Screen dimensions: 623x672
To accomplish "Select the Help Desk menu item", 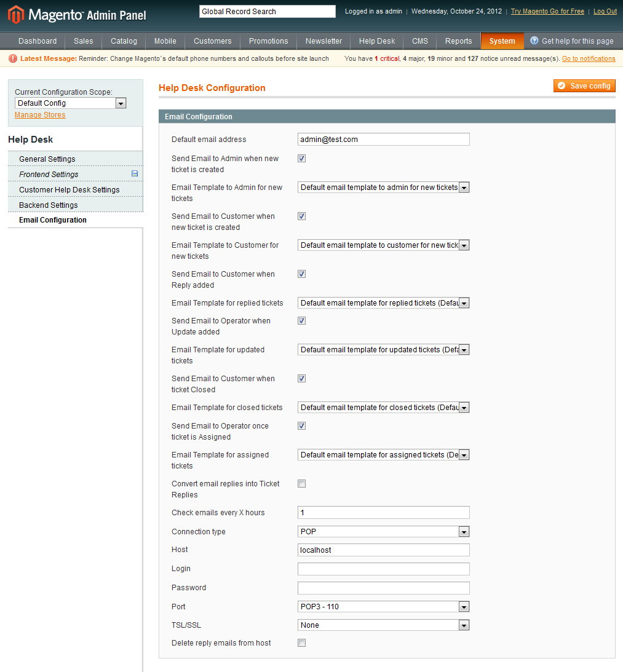I will 376,41.
